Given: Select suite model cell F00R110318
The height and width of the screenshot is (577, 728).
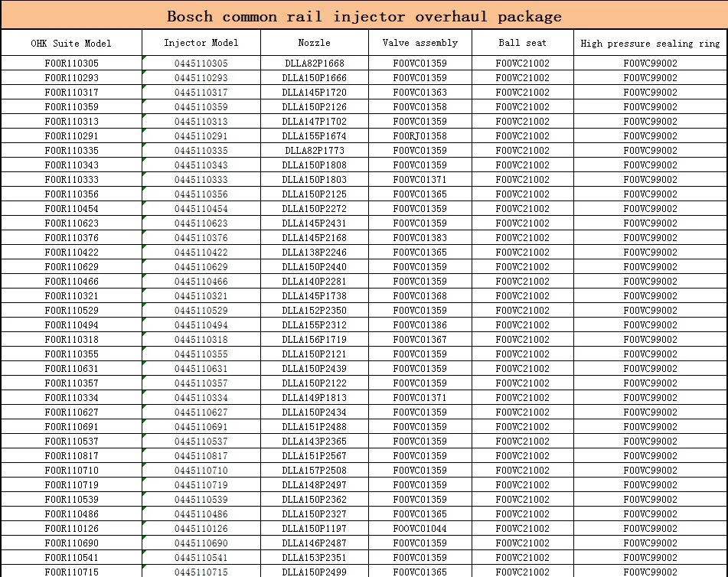Looking at the screenshot, I should coord(71,339).
